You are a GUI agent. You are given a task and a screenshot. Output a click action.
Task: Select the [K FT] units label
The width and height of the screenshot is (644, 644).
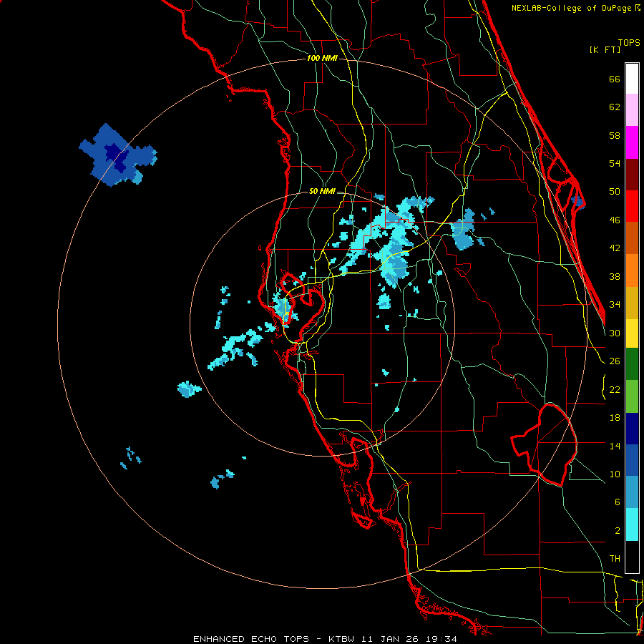pyautogui.click(x=605, y=49)
